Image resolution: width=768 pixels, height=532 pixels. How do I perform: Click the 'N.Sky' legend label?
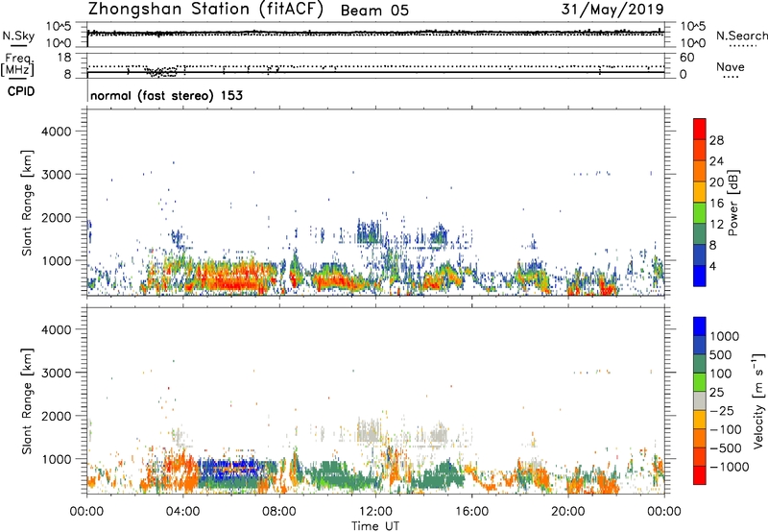coord(18,36)
